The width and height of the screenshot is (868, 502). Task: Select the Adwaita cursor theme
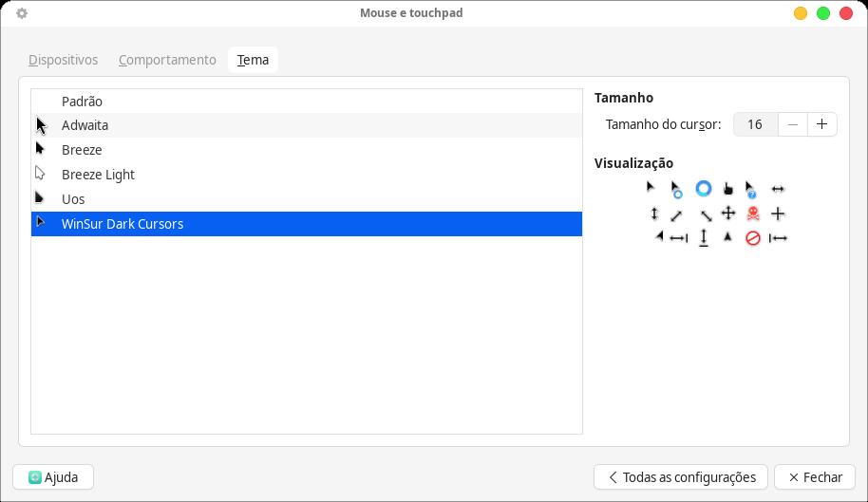85,125
